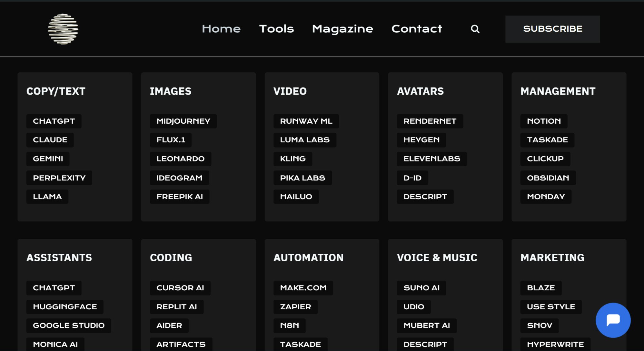
Task: Open the Perplexity tool tag
Action: (x=59, y=178)
